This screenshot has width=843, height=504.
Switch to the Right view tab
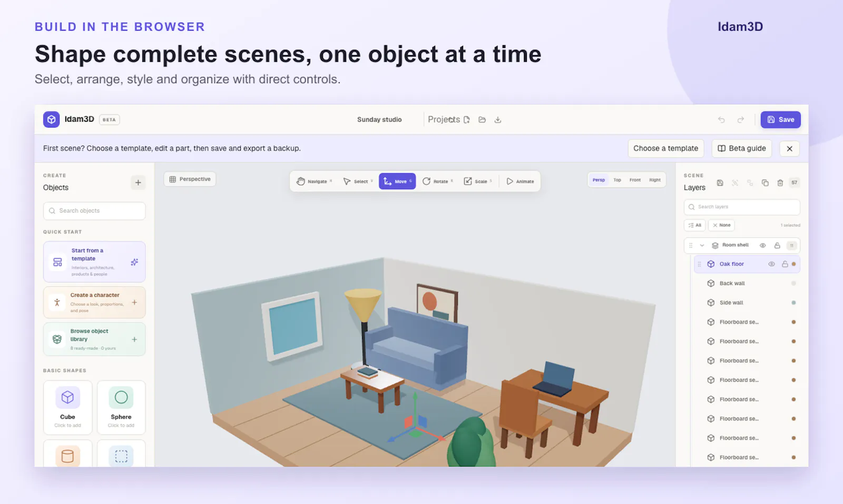click(x=655, y=180)
